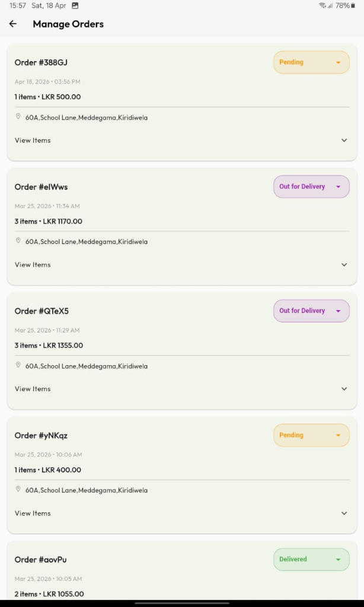The height and width of the screenshot is (607, 364).
Task: Click location pin icon on order #QTeX5
Action: pos(18,365)
